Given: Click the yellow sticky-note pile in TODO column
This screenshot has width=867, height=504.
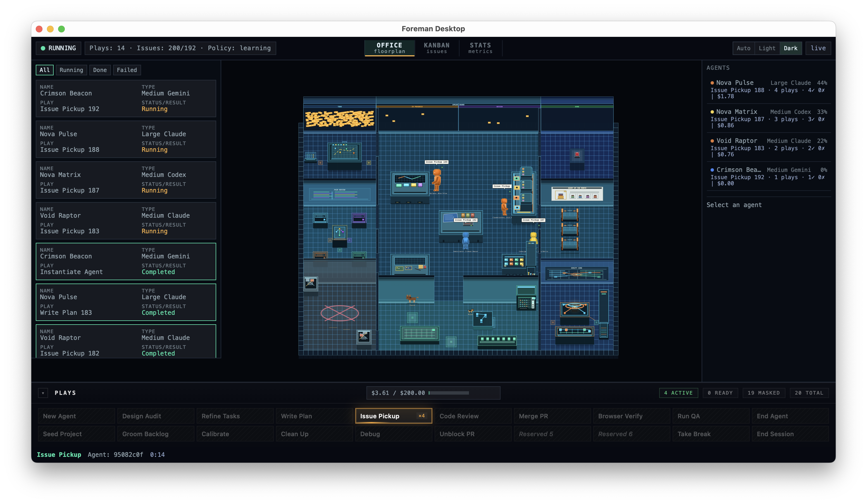Looking at the screenshot, I should 340,119.
